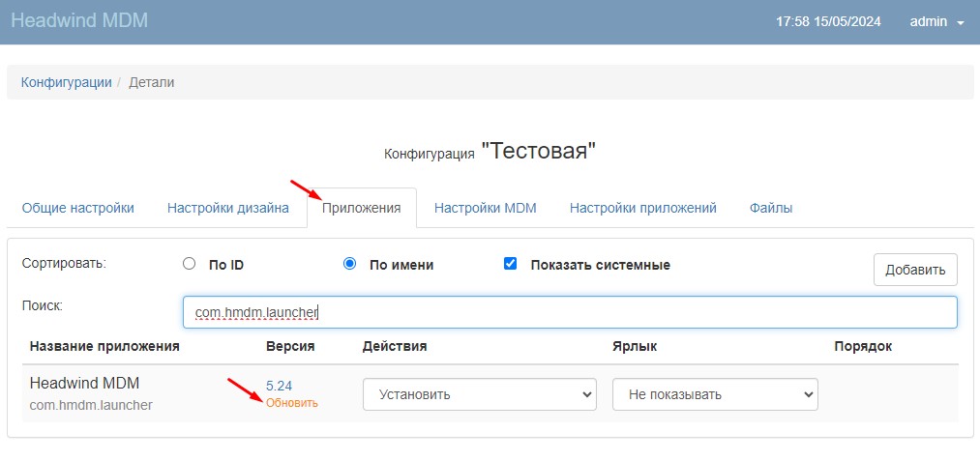This screenshot has width=980, height=461.
Task: Click the com.hmdm.launcher package name text
Action: pyautogui.click(x=91, y=405)
